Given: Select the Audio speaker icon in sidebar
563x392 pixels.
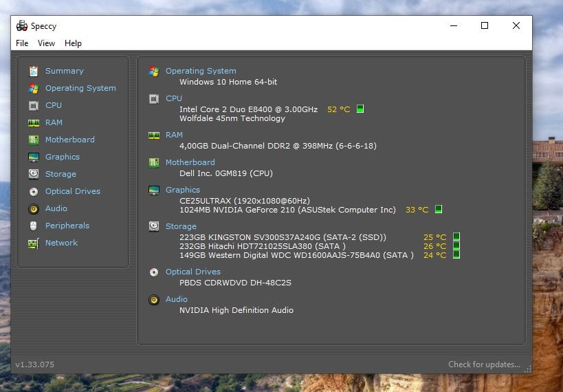Looking at the screenshot, I should click(33, 208).
